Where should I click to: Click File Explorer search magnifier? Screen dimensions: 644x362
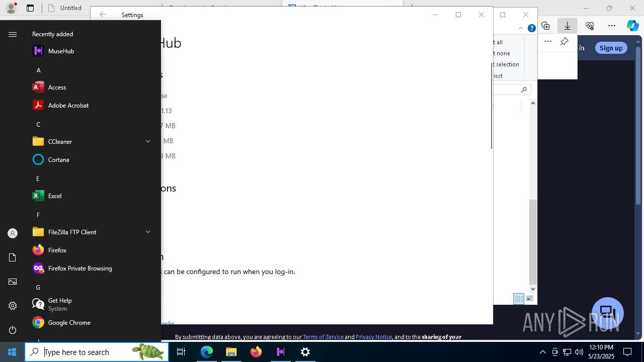pyautogui.click(x=524, y=89)
